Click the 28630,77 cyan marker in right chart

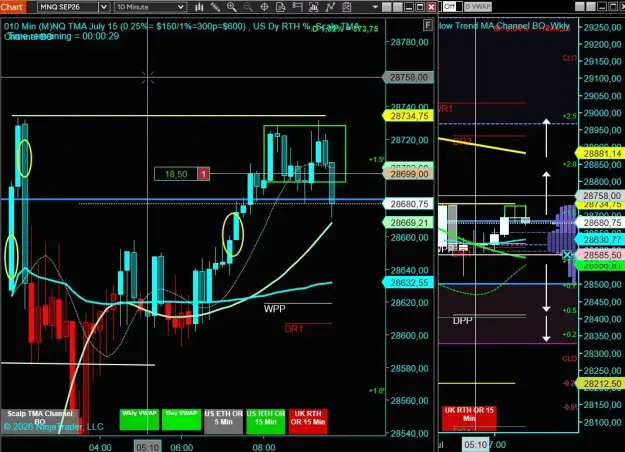coord(601,240)
